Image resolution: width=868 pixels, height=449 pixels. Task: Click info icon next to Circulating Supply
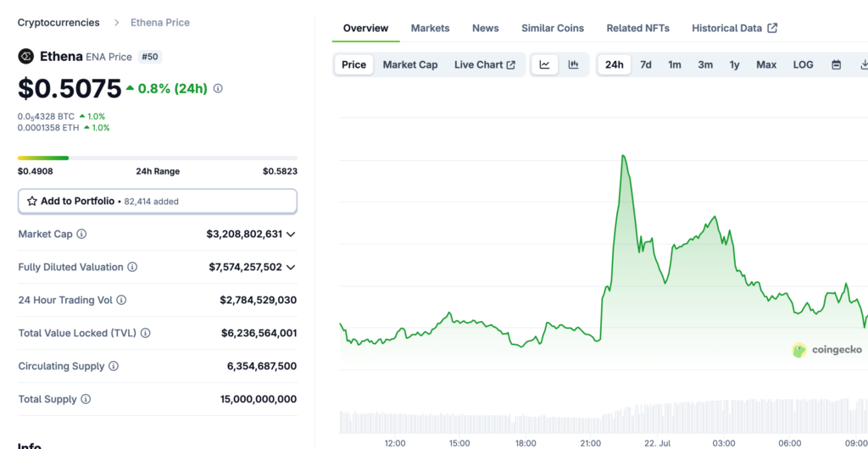tap(114, 366)
